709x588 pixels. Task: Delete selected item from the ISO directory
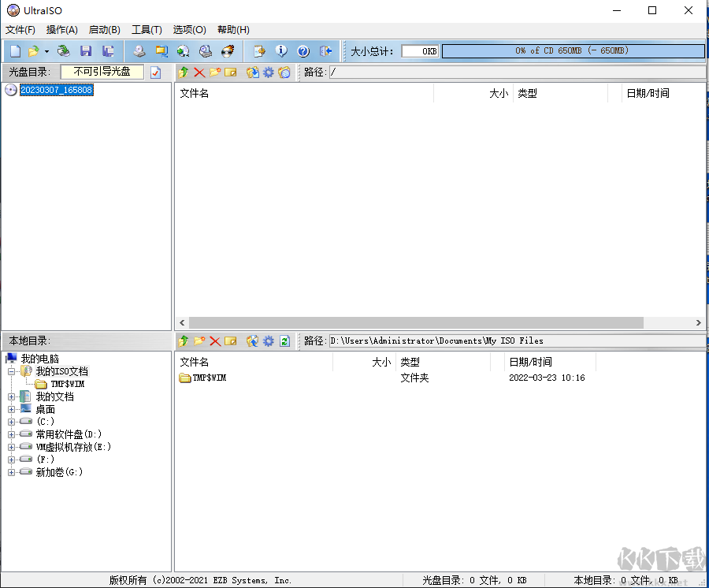point(198,72)
